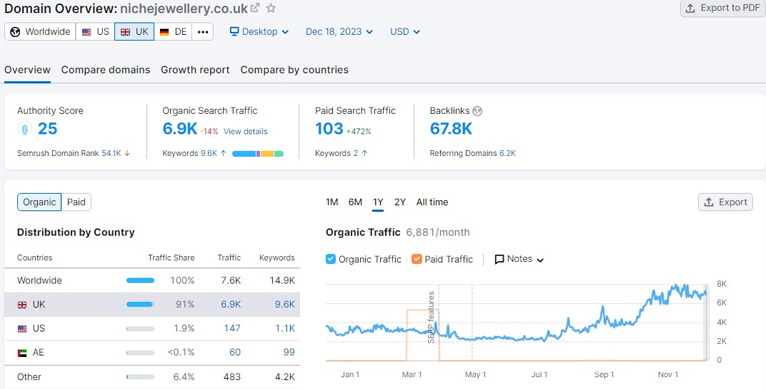Open the View details link
Viewport: 766px width, 389px height.
click(245, 131)
